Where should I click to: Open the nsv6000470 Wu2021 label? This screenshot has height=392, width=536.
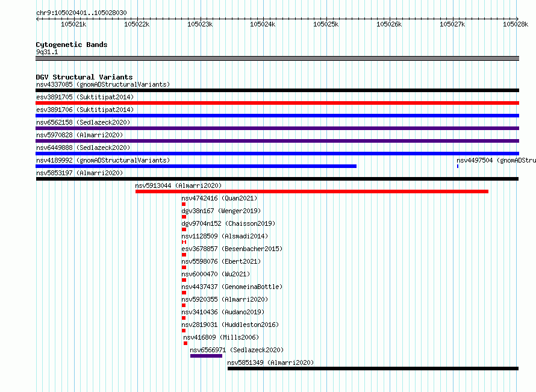[216, 274]
